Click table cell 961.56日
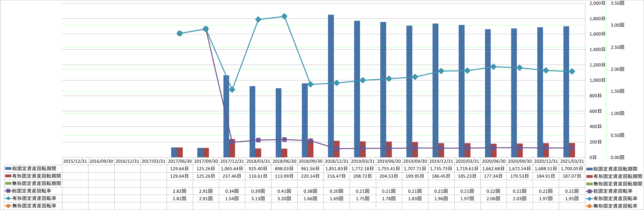 [310, 169]
